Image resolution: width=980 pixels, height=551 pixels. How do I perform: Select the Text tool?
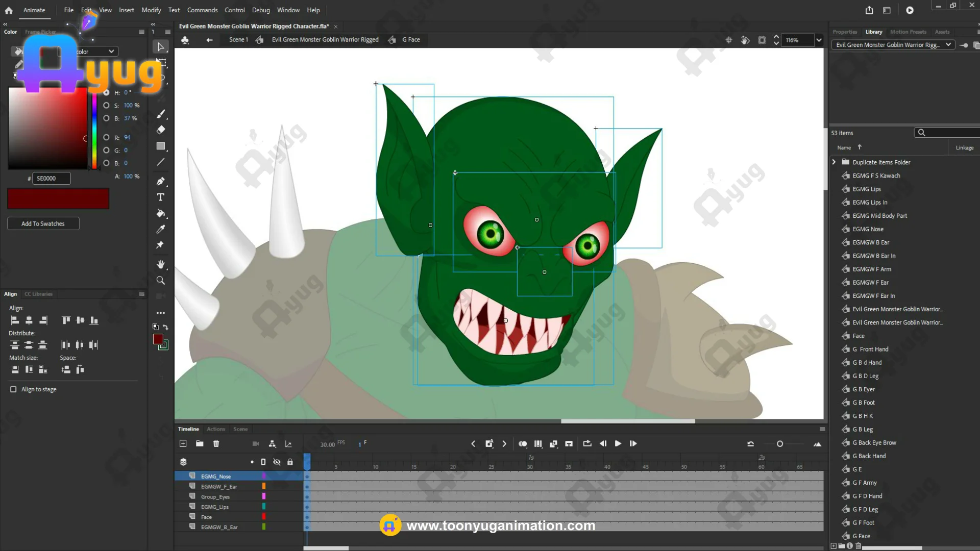click(160, 197)
